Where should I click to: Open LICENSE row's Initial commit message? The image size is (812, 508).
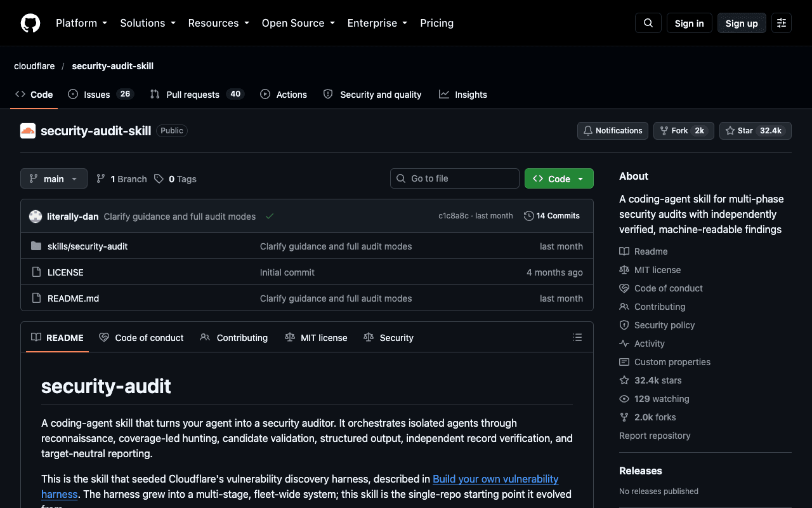pyautogui.click(x=287, y=272)
